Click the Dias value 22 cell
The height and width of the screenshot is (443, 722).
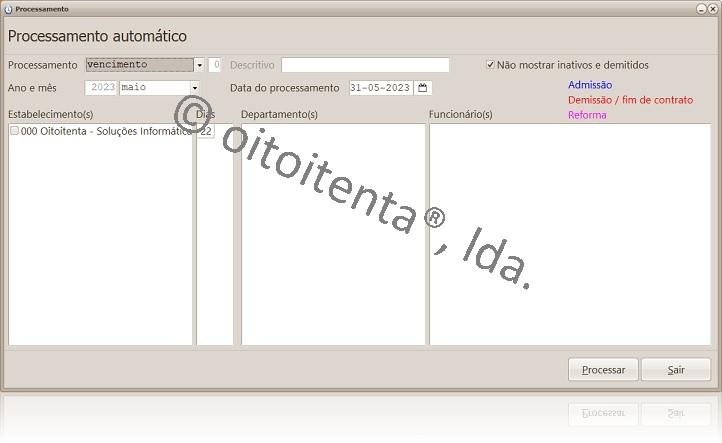(206, 131)
